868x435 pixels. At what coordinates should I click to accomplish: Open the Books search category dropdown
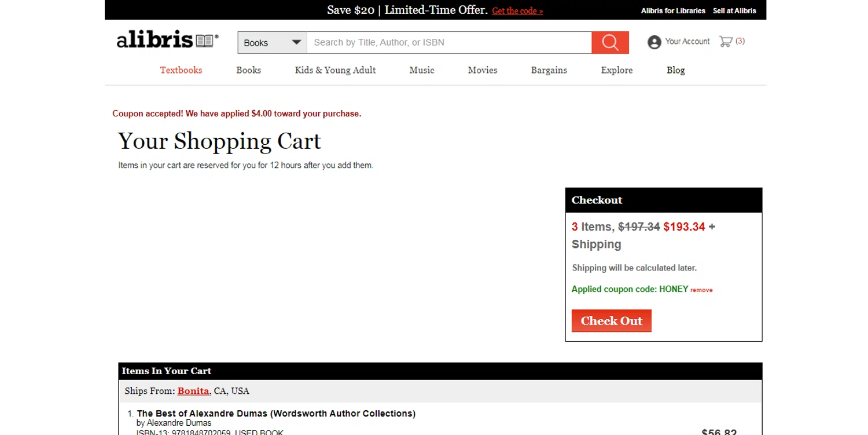(x=272, y=42)
